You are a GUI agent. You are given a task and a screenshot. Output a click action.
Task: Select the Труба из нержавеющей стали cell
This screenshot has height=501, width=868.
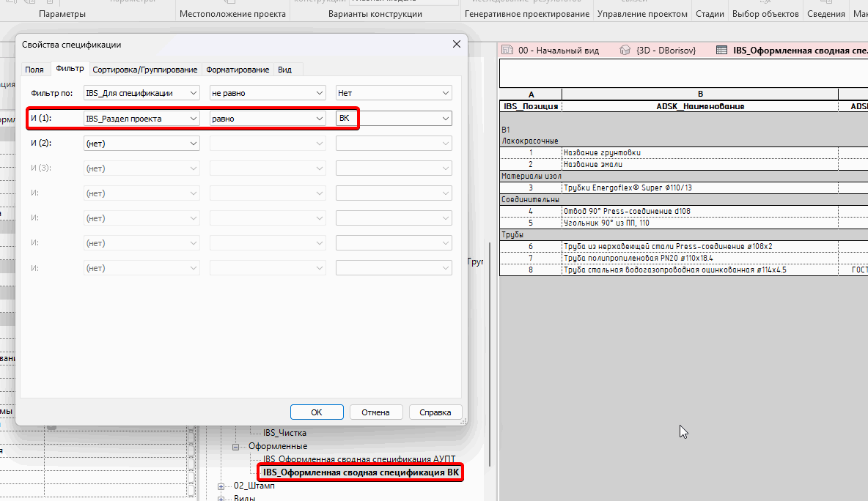point(700,247)
